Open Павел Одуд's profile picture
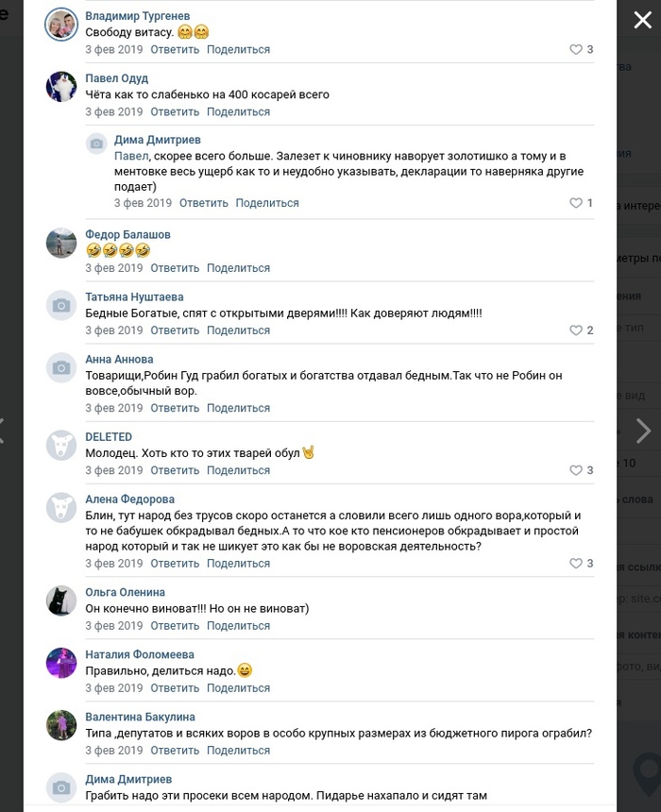Image resolution: width=661 pixels, height=812 pixels. (x=61, y=87)
